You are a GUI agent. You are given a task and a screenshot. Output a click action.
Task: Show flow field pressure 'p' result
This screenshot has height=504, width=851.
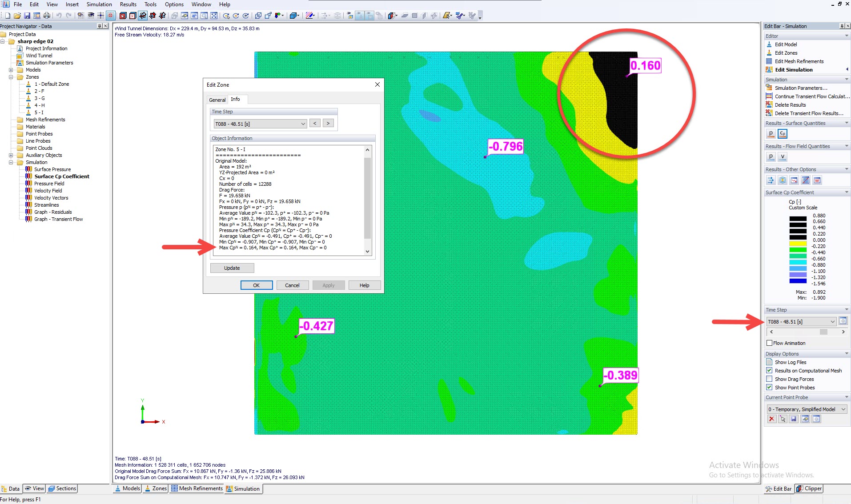tap(771, 156)
